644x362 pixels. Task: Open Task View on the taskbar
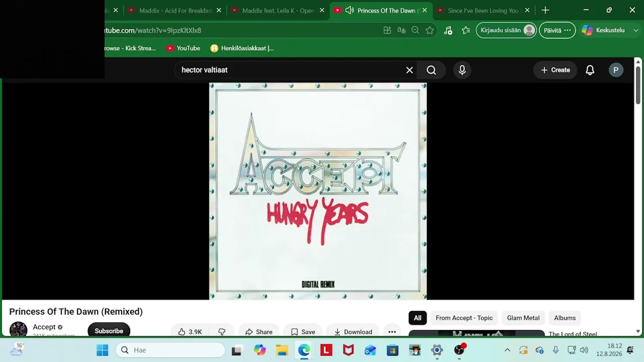coord(236,350)
